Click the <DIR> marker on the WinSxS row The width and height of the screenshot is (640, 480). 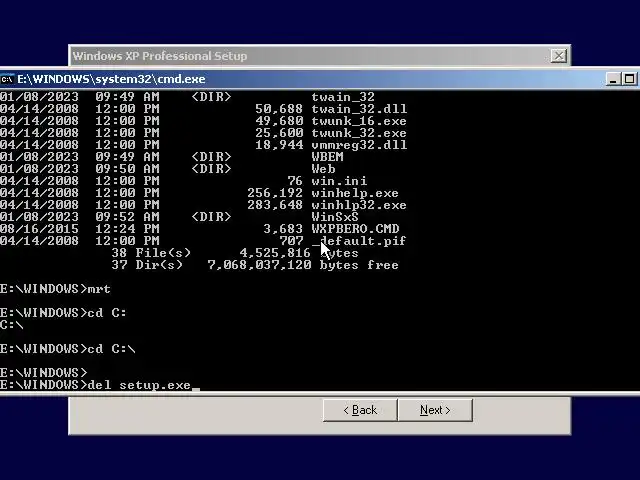(211, 217)
